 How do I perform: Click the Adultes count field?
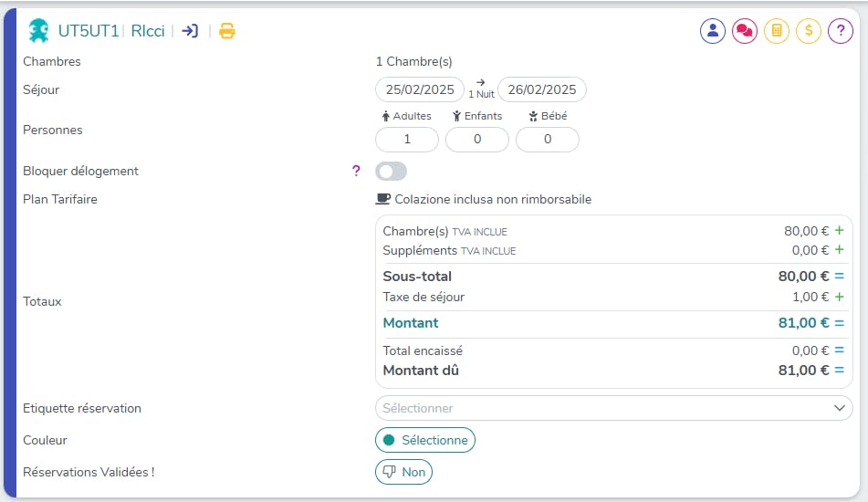coord(407,140)
